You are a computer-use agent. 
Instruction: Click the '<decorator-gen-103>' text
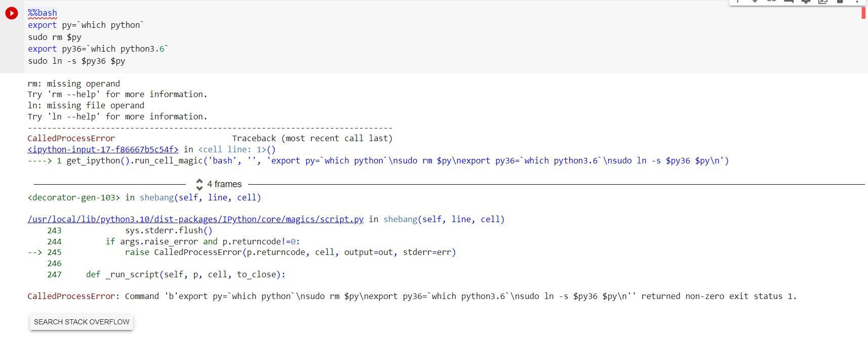pos(74,197)
